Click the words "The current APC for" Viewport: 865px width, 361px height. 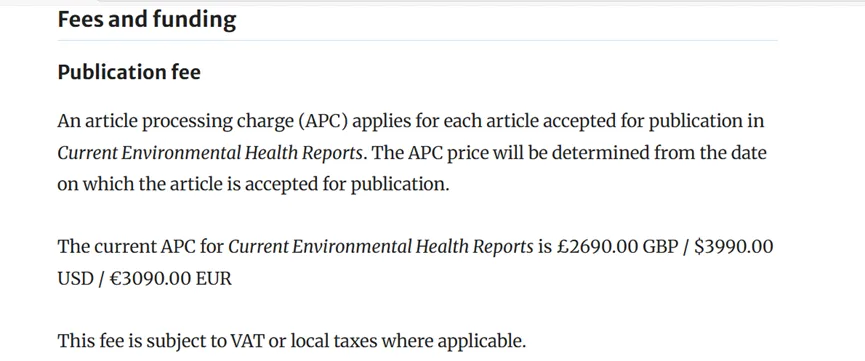pyautogui.click(x=140, y=247)
